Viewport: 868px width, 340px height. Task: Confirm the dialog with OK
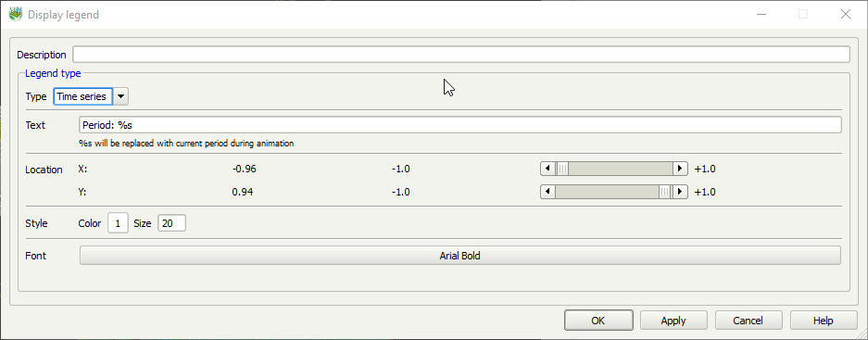(x=598, y=320)
